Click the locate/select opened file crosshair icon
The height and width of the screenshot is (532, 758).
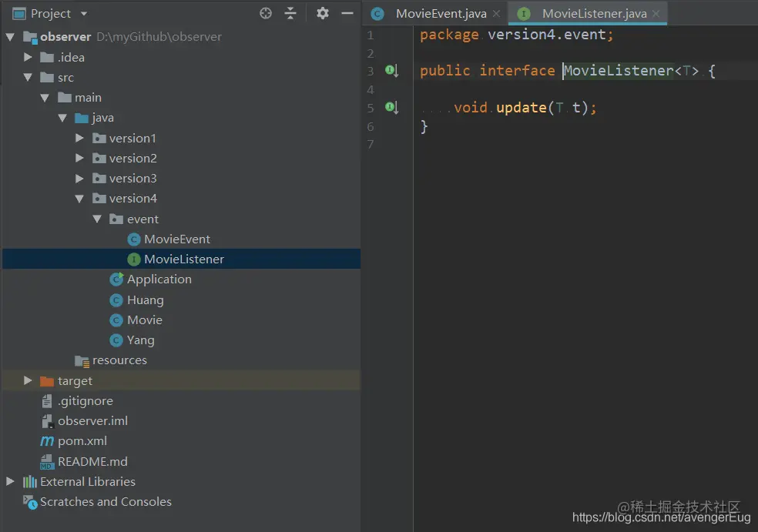266,13
